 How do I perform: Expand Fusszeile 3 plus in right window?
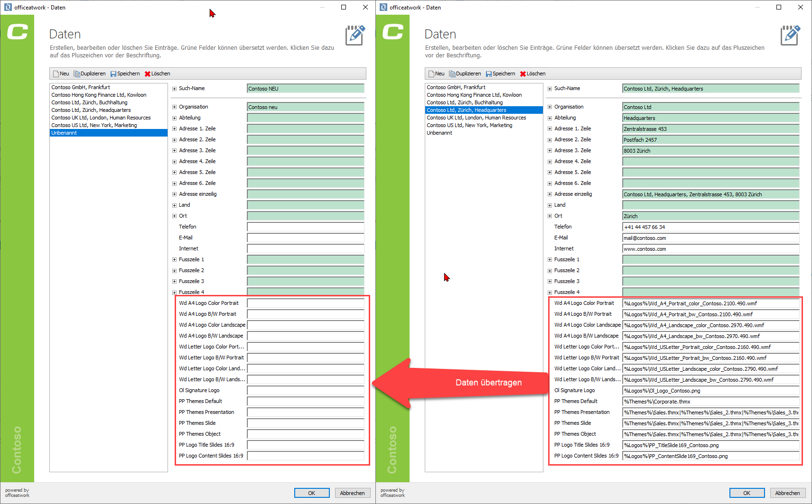[550, 282]
